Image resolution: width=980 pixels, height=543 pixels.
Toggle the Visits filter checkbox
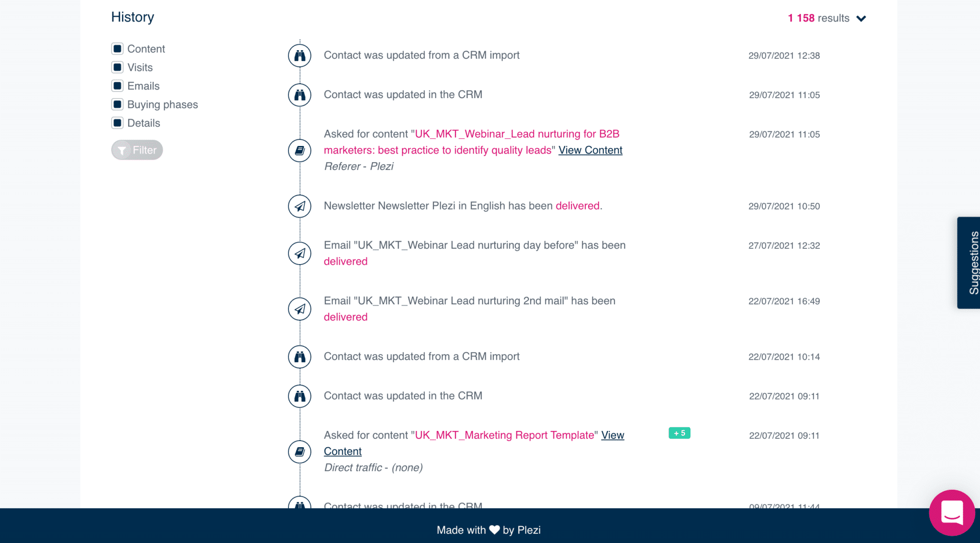pos(117,67)
